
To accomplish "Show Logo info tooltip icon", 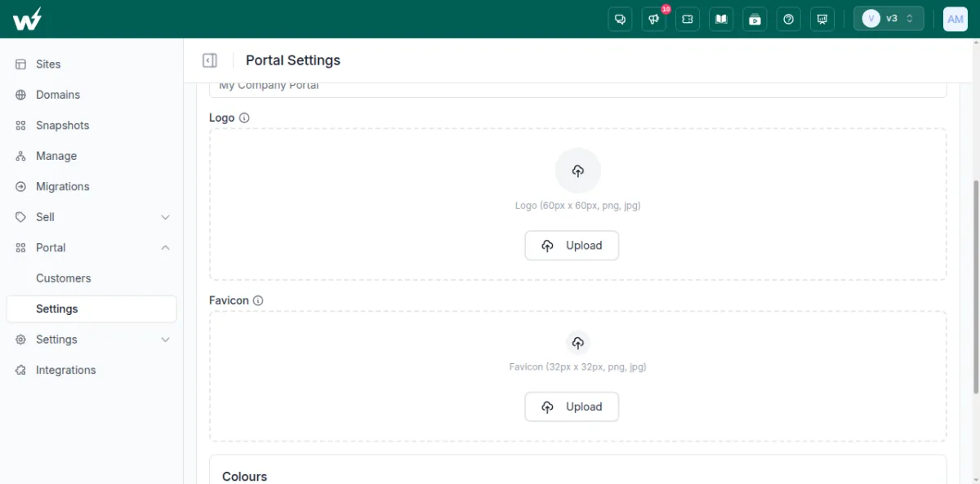I will coord(244,118).
